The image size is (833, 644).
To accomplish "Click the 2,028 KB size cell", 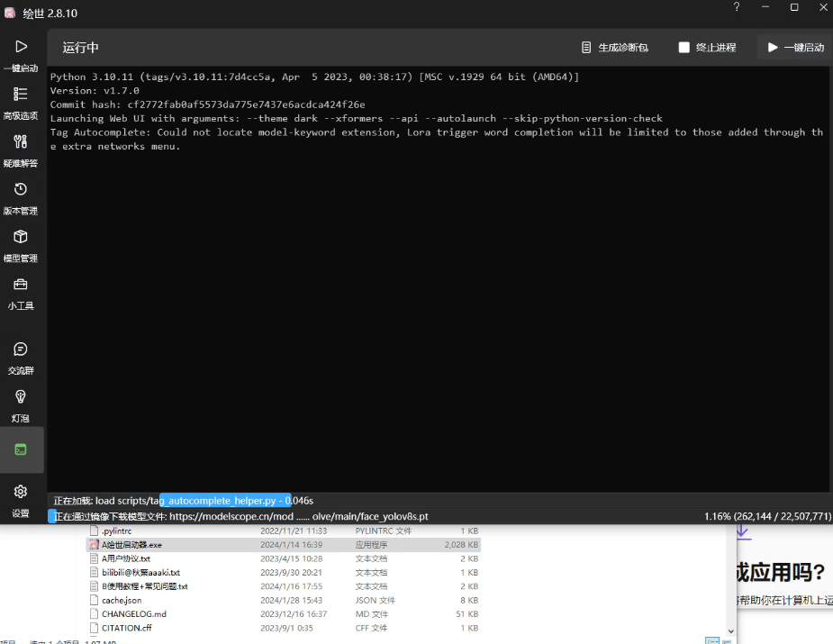I will pos(461,545).
